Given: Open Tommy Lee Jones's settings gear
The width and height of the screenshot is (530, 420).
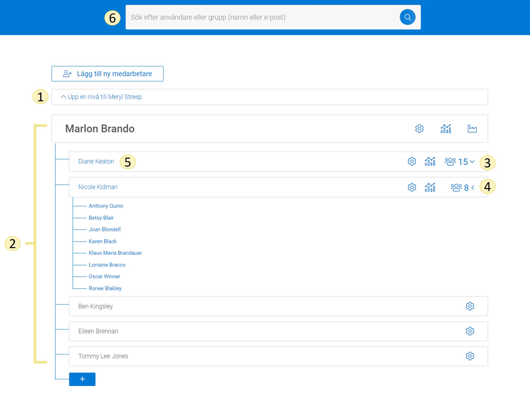Looking at the screenshot, I should (x=470, y=356).
